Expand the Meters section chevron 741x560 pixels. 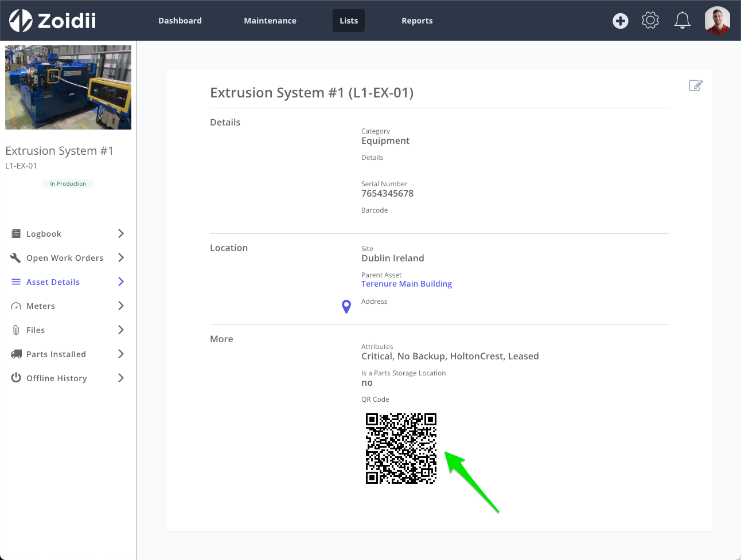pos(121,306)
